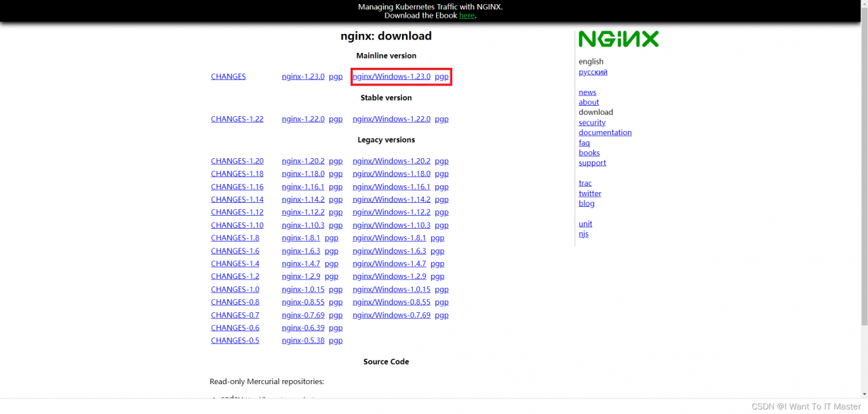Open the support page in sidebar

point(592,163)
